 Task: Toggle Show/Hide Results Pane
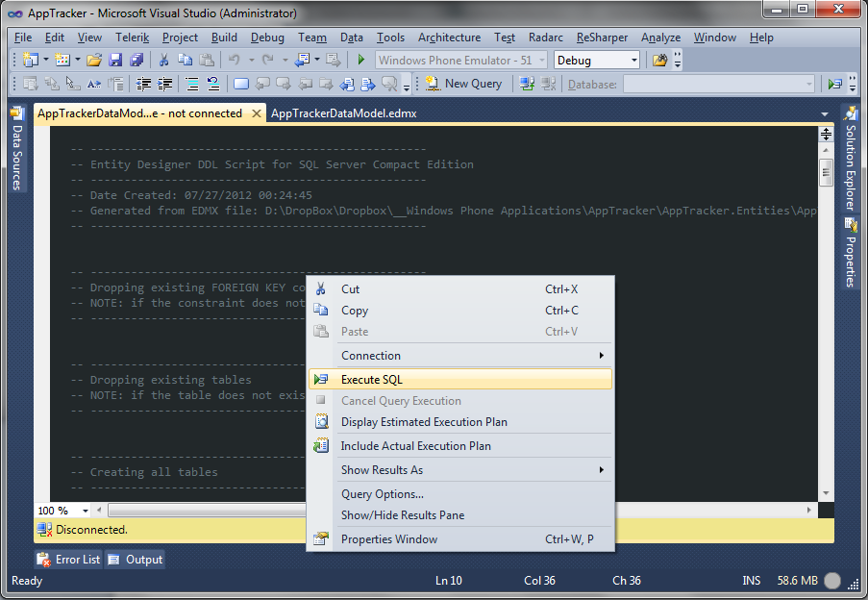click(x=460, y=515)
